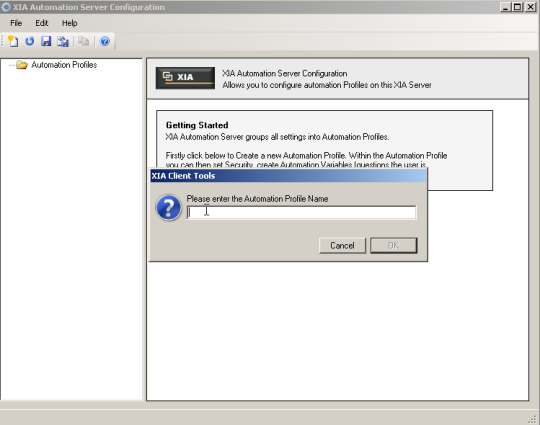Cancel the XIA Client Tools dialog
Viewport: 540px width, 425px height.
pos(342,246)
